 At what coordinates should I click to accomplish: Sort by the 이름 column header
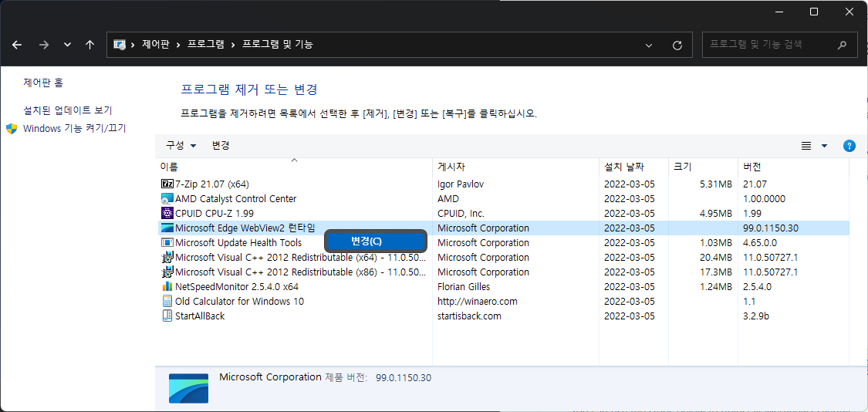(295, 166)
